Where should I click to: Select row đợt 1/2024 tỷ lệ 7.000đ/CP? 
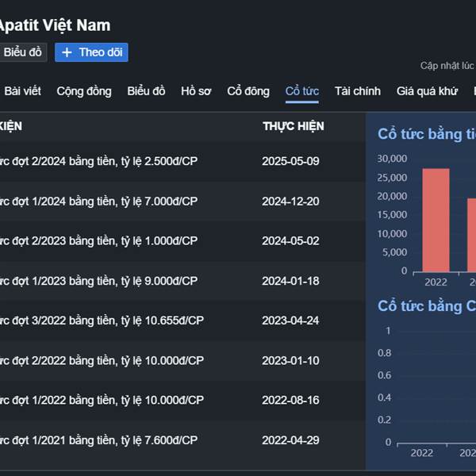pos(182,202)
